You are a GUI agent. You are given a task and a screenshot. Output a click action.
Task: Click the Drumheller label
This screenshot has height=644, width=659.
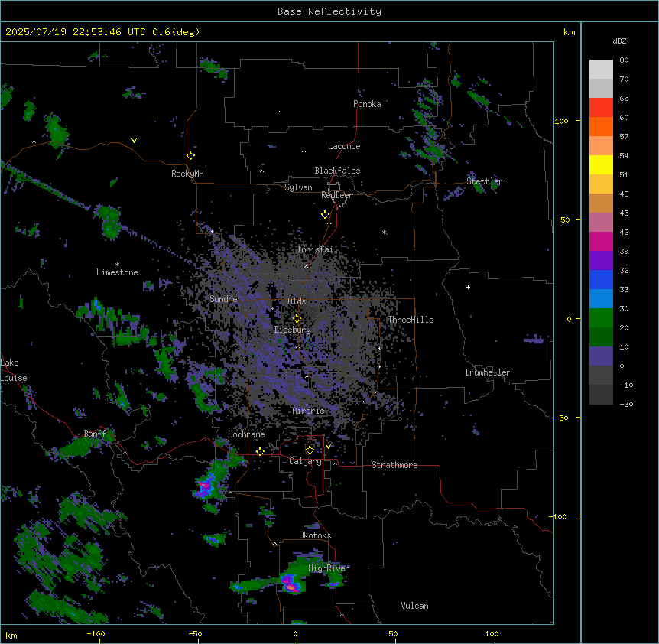pyautogui.click(x=488, y=372)
